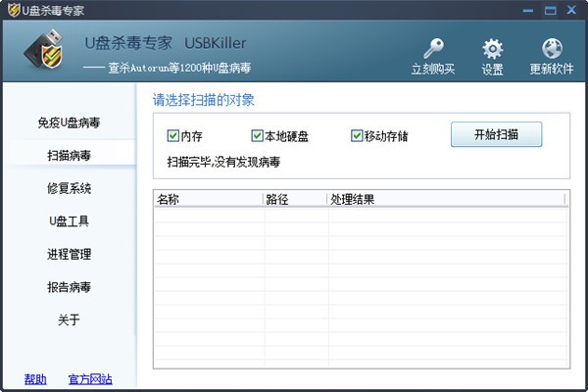588x392 pixels.
Task: Switch to the 扫描病毒 section
Action: pos(69,155)
